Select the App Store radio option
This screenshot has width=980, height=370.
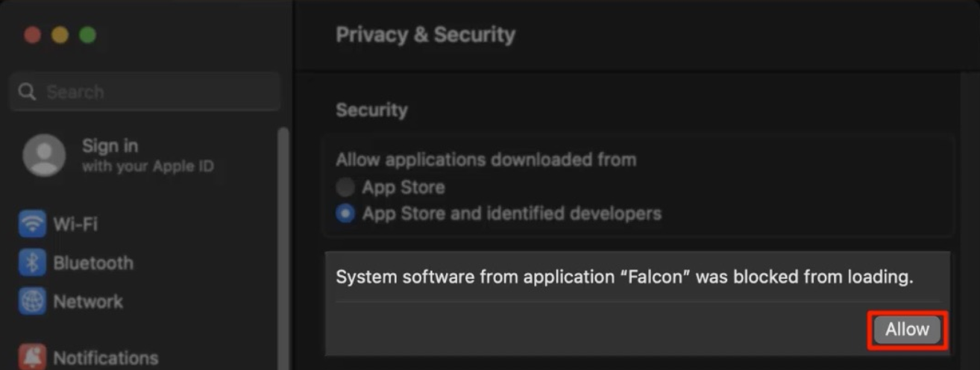pyautogui.click(x=345, y=187)
